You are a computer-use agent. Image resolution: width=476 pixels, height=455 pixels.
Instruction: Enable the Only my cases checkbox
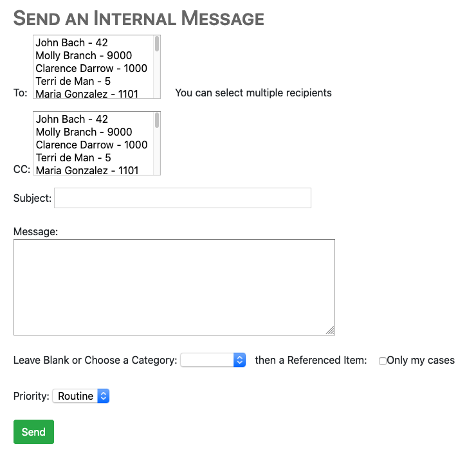pos(383,361)
